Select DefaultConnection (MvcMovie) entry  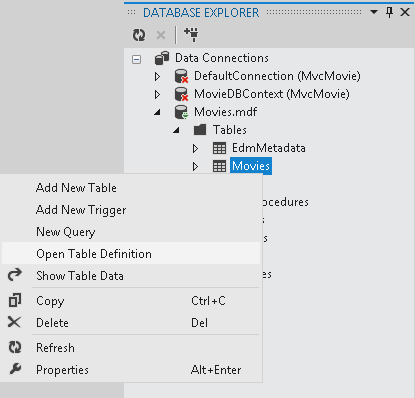pyautogui.click(x=277, y=76)
